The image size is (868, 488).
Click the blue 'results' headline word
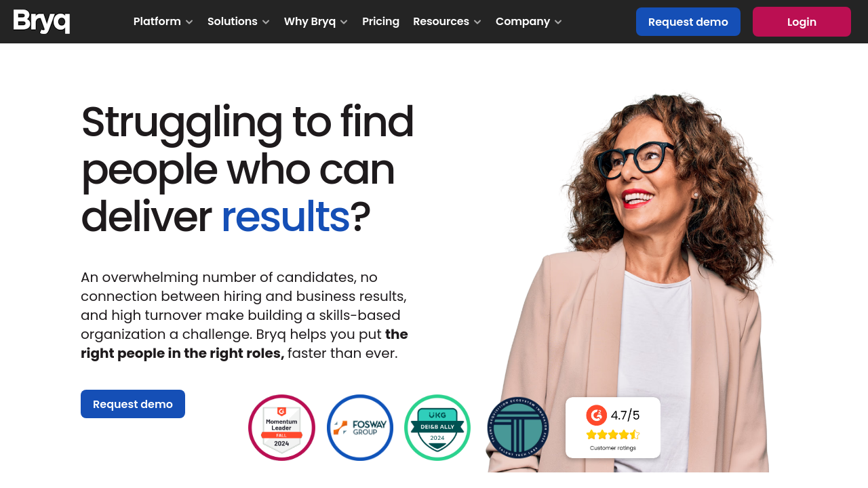(x=285, y=217)
